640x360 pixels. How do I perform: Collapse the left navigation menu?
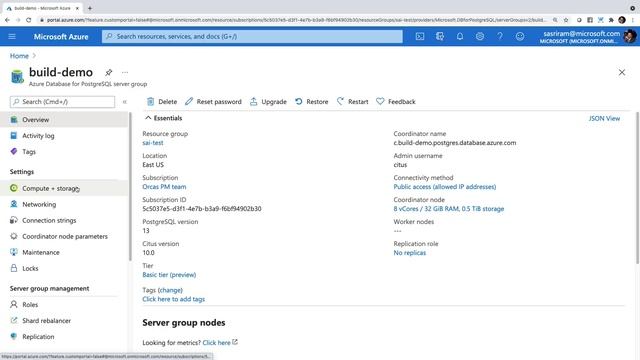[125, 102]
